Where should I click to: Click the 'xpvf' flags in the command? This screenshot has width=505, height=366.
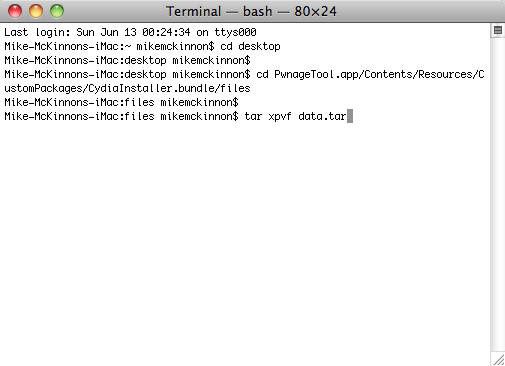click(x=280, y=116)
